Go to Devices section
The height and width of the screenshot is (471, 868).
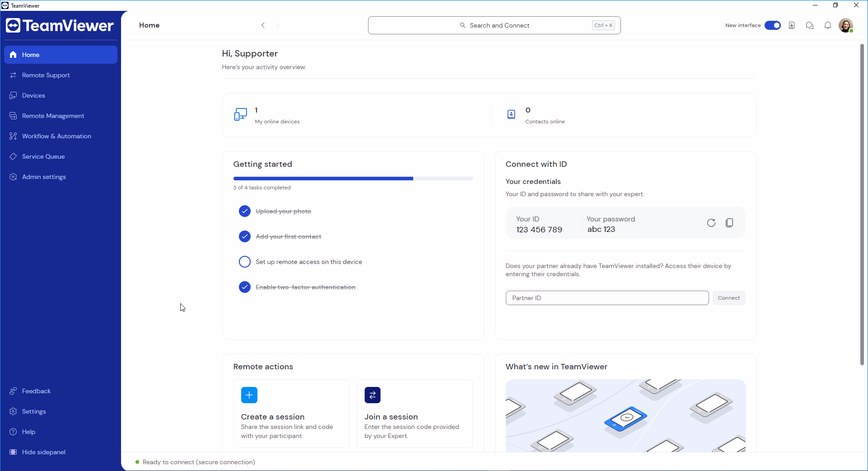pos(61,95)
